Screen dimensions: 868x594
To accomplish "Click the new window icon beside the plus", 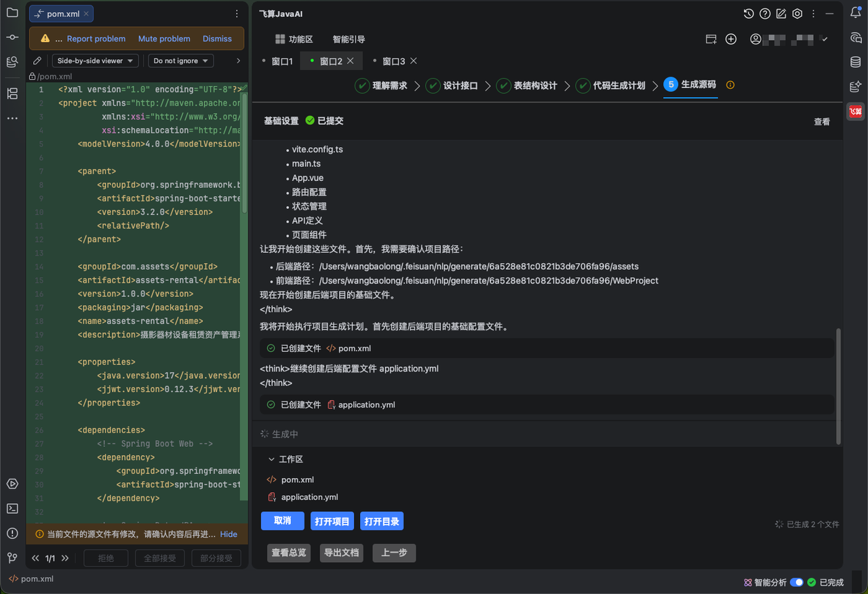I will click(x=711, y=39).
